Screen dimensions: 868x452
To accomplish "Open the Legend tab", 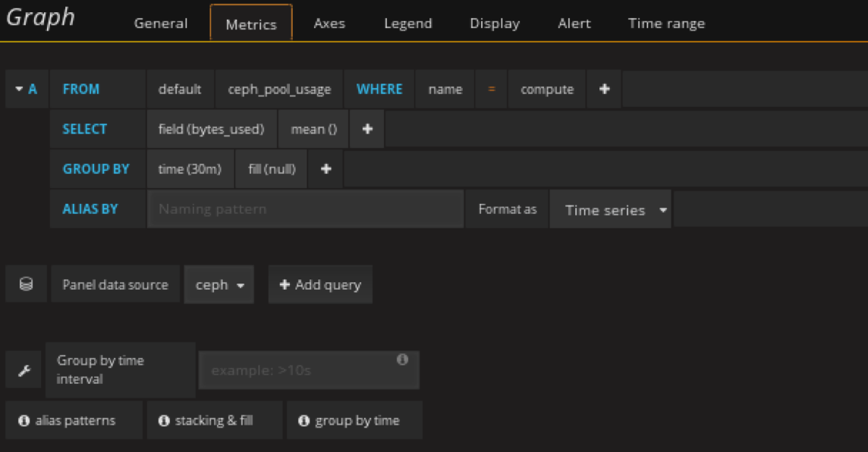I will [407, 24].
